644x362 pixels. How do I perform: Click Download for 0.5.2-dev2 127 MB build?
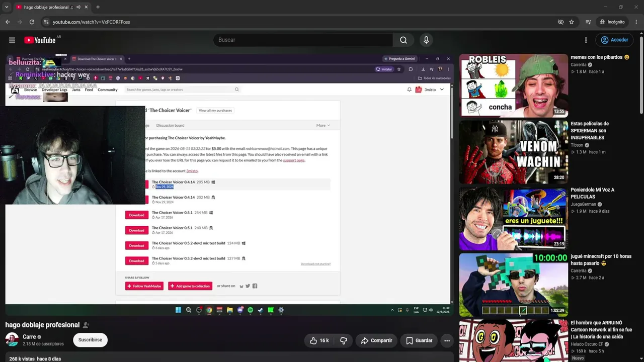click(136, 261)
